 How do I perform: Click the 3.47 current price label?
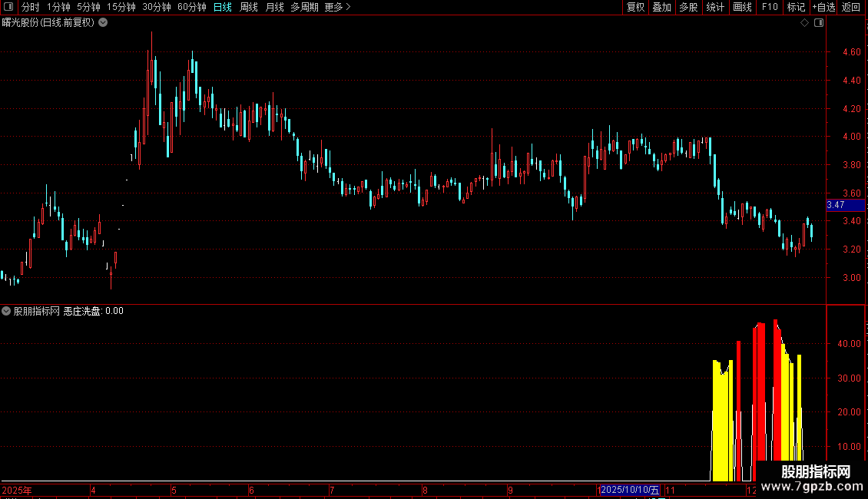(x=845, y=205)
